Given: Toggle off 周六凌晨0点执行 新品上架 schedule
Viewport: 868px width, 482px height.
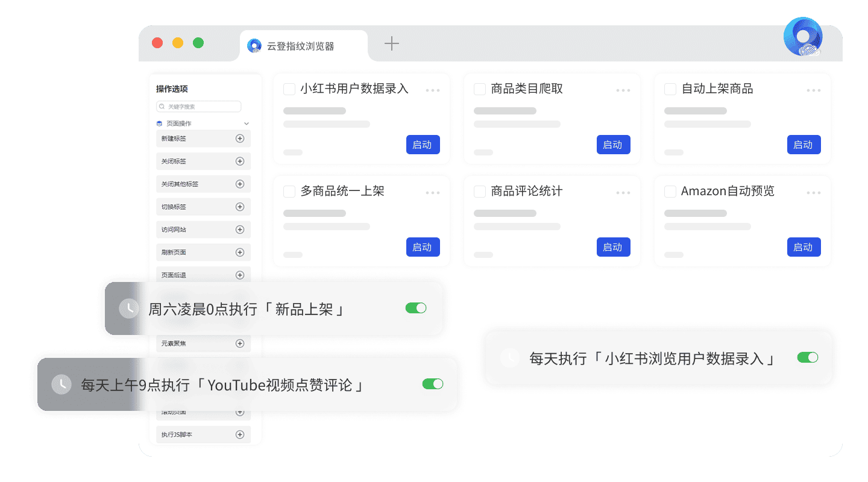Looking at the screenshot, I should pos(416,308).
